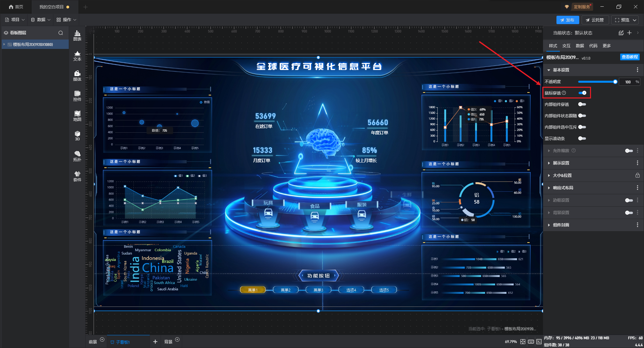Enable the 背景设置 switch
The width and height of the screenshot is (644, 348).
pos(629,213)
